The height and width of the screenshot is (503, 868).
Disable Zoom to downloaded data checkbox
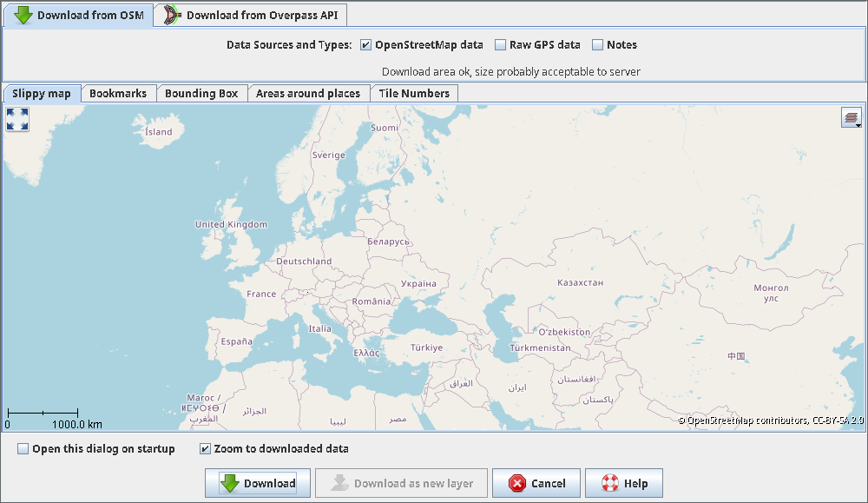(205, 449)
